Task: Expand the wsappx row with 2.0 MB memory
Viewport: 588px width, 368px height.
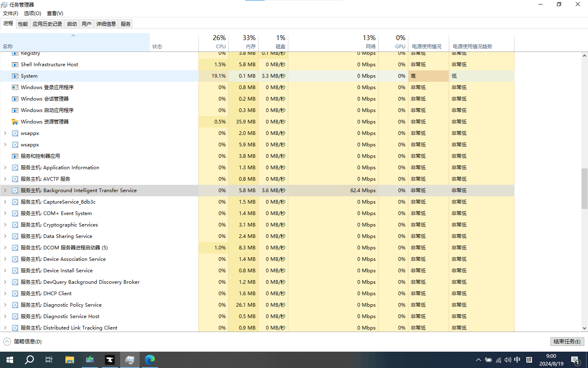Action: (5, 133)
